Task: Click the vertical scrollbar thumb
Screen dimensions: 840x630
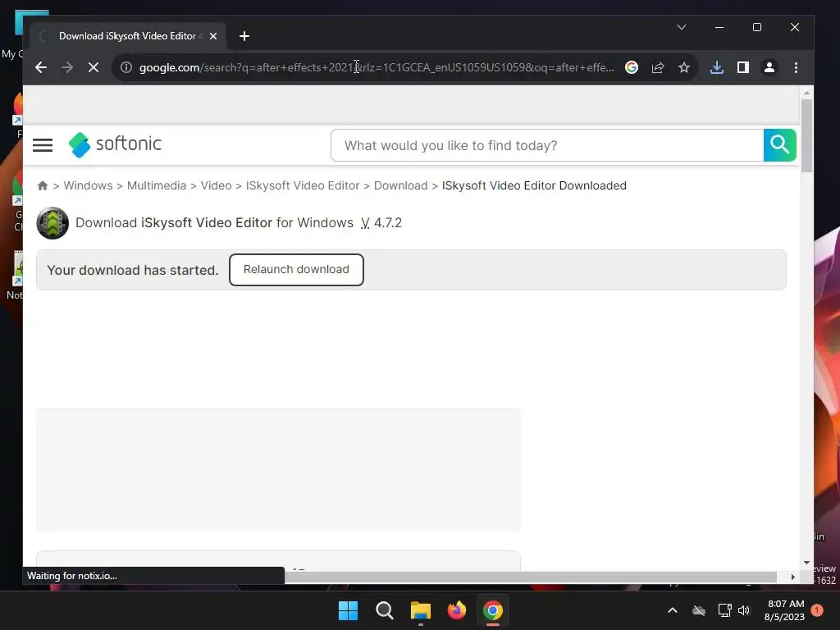Action: pyautogui.click(x=806, y=135)
